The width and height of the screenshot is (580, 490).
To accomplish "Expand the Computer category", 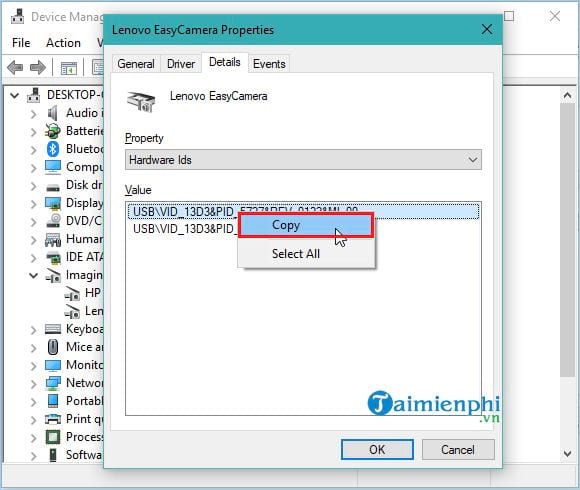I will tap(33, 168).
